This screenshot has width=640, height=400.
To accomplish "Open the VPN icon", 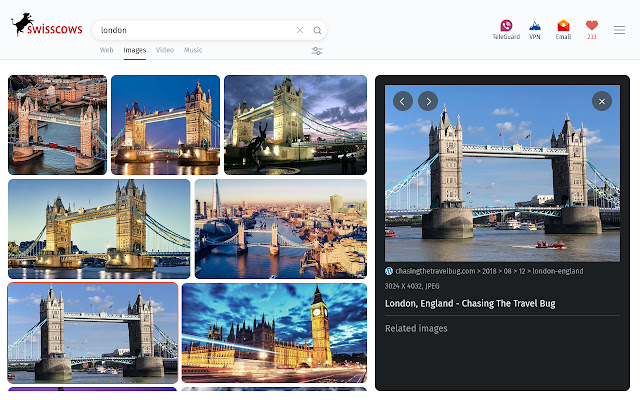I will coord(535,30).
